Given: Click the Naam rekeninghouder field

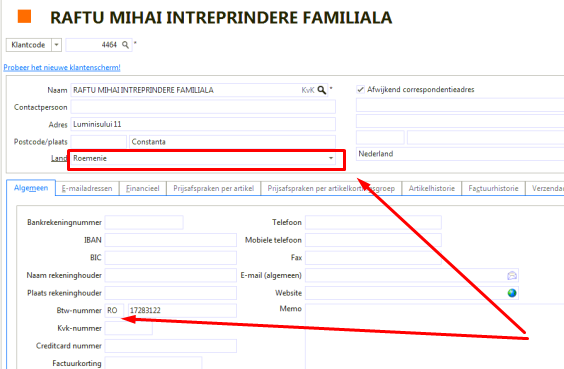Looking at the screenshot, I should coord(170,275).
